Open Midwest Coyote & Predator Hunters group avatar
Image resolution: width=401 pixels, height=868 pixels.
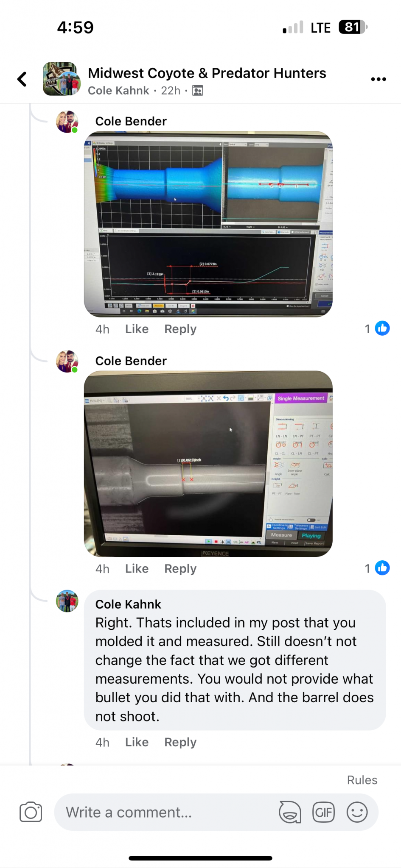click(x=62, y=79)
